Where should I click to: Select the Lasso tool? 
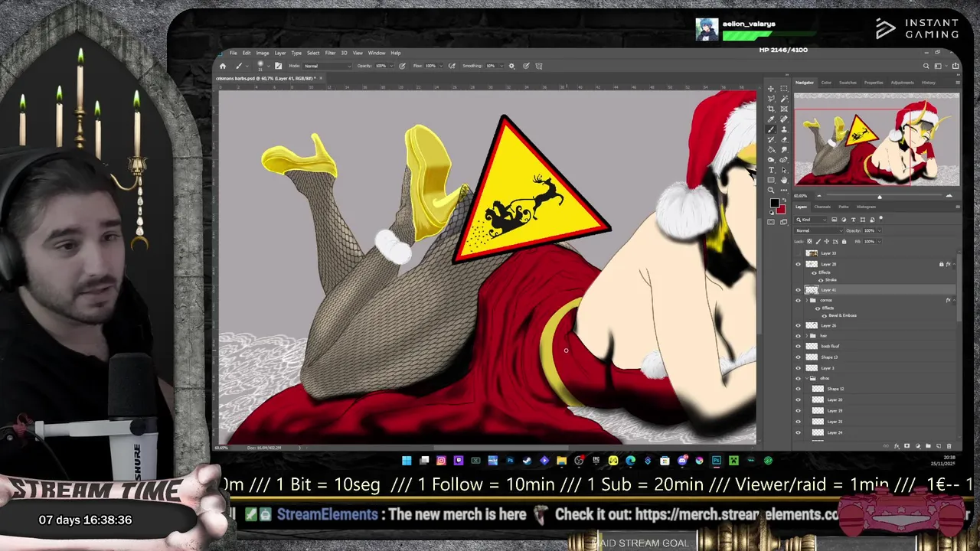click(x=771, y=99)
